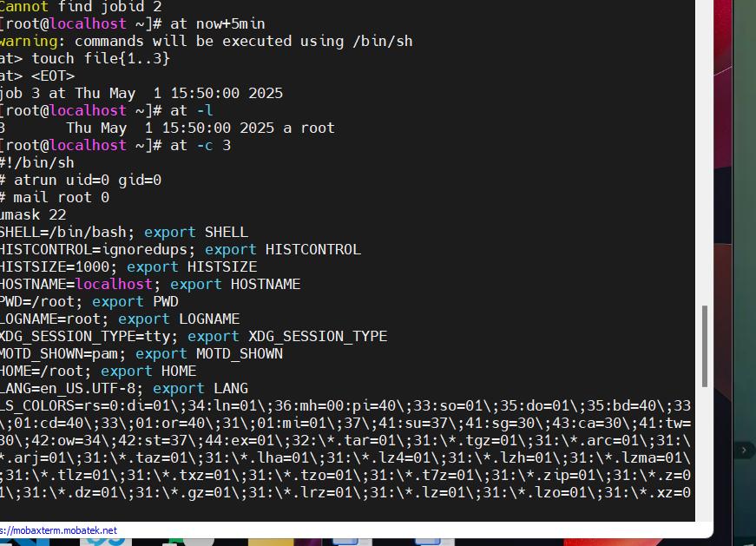Click the '# mail root 0' line
Image resolution: width=756 pixels, height=546 pixels.
pos(55,197)
